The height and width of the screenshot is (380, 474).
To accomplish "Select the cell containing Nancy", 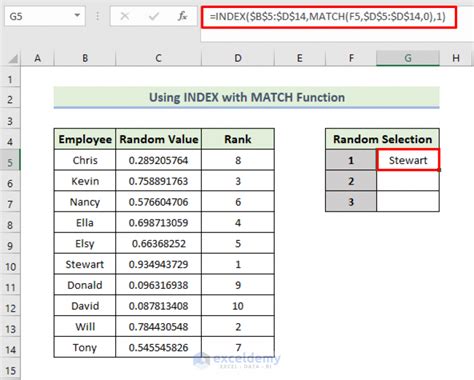I will tap(85, 202).
